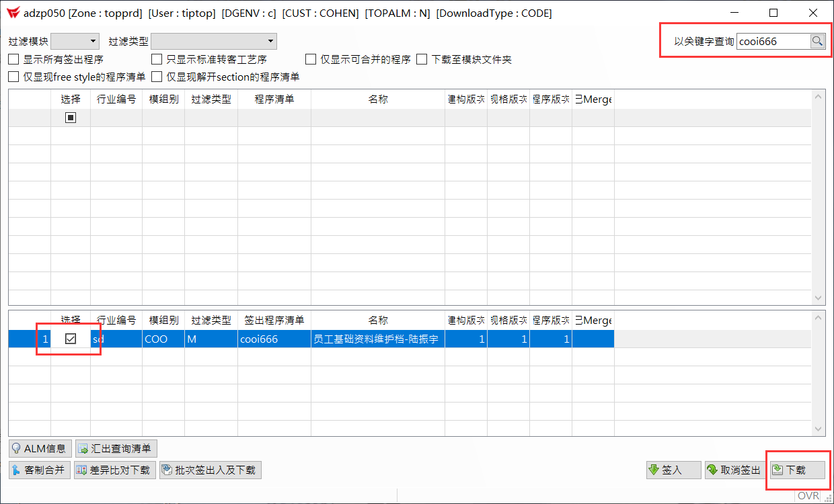Click 签出程序清单 column header
This screenshot has height=504, width=834.
274,320
